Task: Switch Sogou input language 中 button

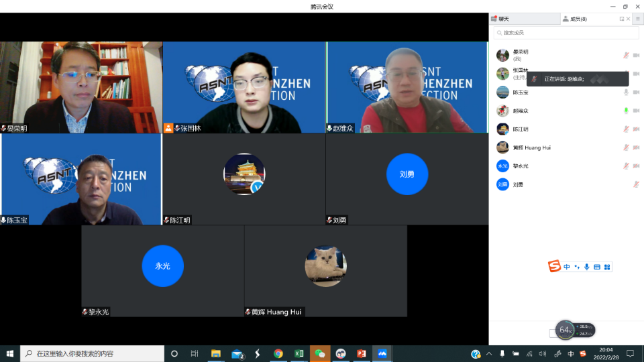Action: 567,267
